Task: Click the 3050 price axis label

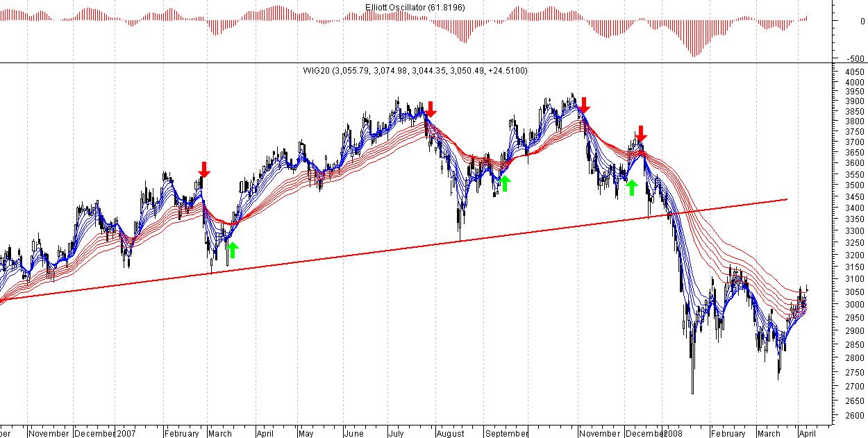Action: click(x=855, y=292)
